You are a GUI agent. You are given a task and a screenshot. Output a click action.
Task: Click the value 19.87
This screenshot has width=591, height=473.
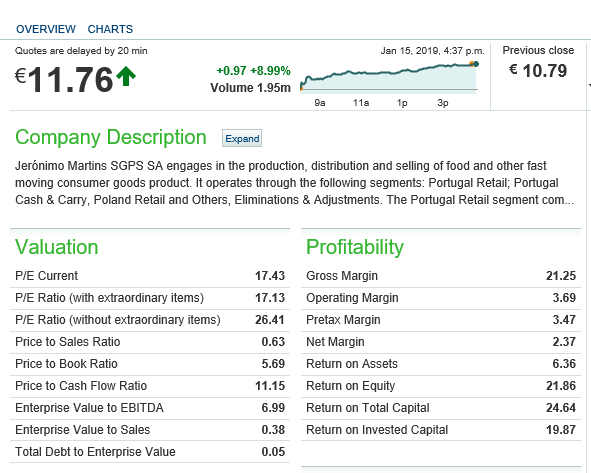(x=561, y=430)
